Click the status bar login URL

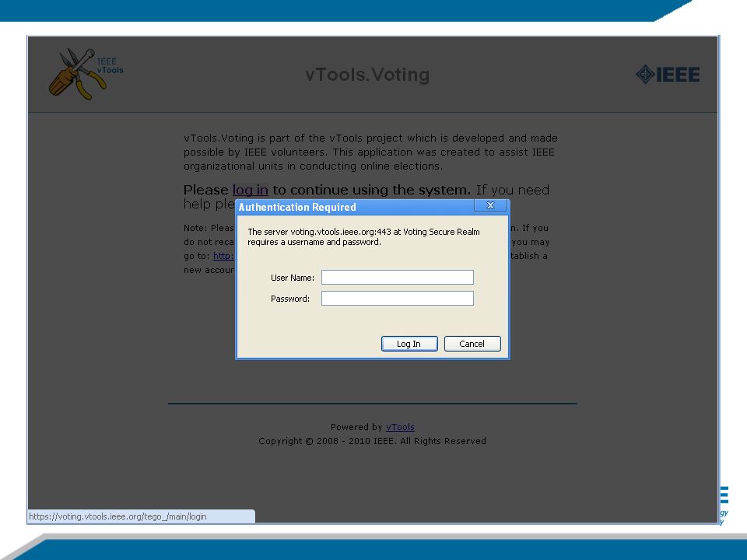(117, 516)
